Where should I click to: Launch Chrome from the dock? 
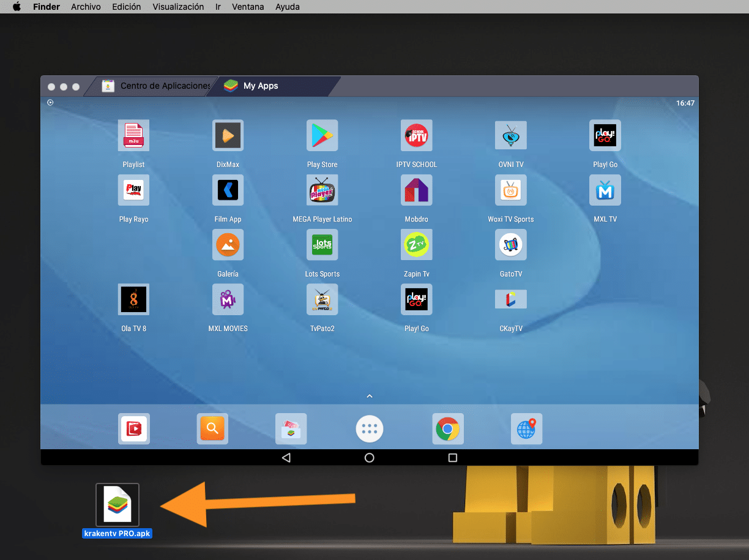point(448,428)
